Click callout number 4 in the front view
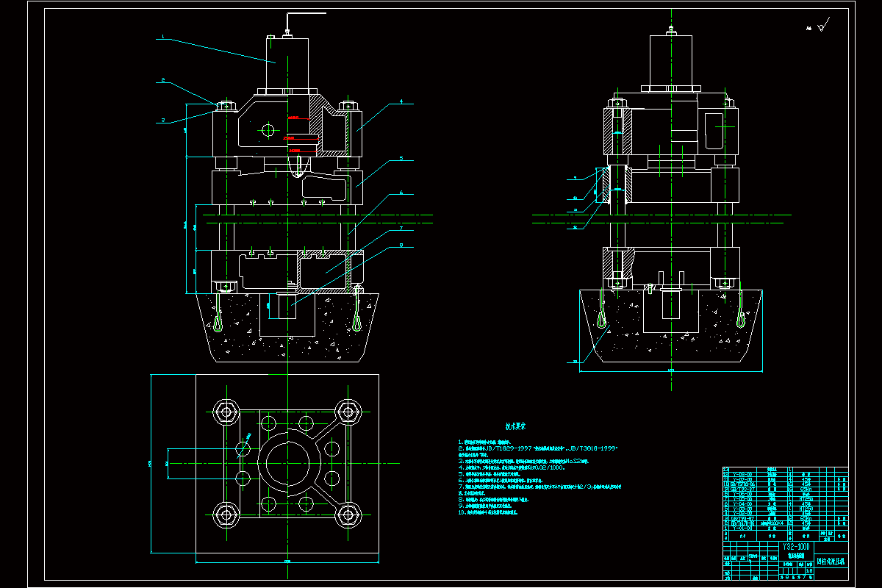The height and width of the screenshot is (588, 882). coord(401,101)
